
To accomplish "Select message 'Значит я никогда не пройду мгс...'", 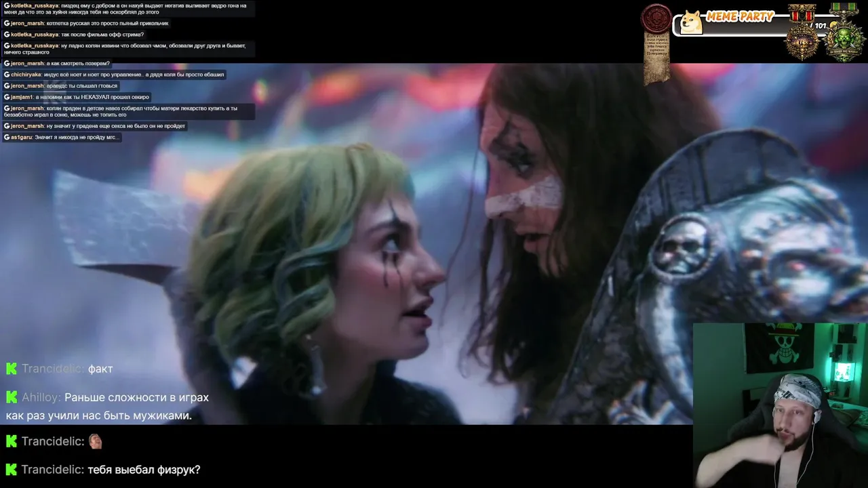I will [x=77, y=137].
